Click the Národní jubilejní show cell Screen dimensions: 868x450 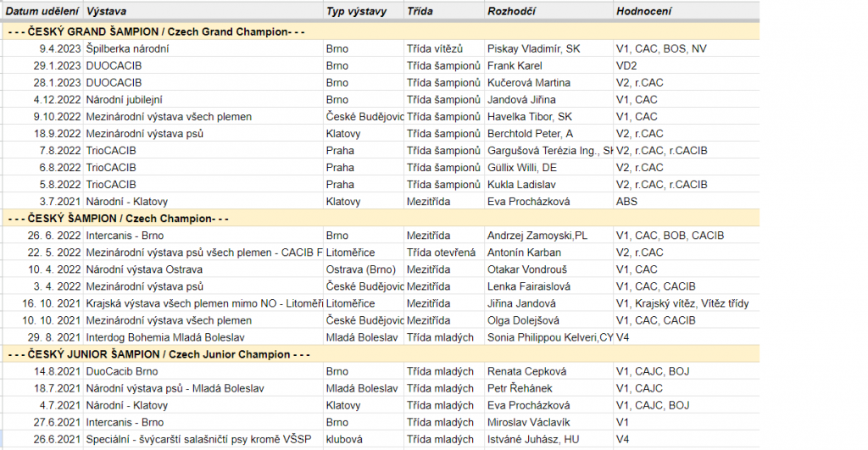203,100
